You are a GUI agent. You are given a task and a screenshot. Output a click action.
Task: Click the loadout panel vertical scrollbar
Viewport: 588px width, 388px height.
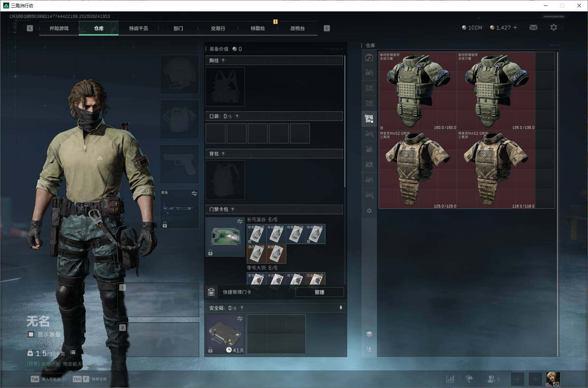pyautogui.click(x=345, y=122)
